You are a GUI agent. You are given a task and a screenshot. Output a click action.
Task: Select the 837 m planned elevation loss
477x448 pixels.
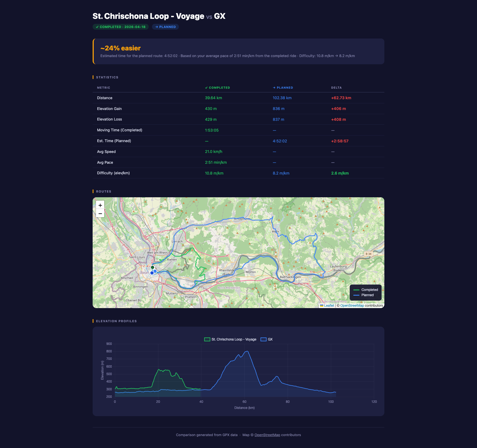click(278, 119)
